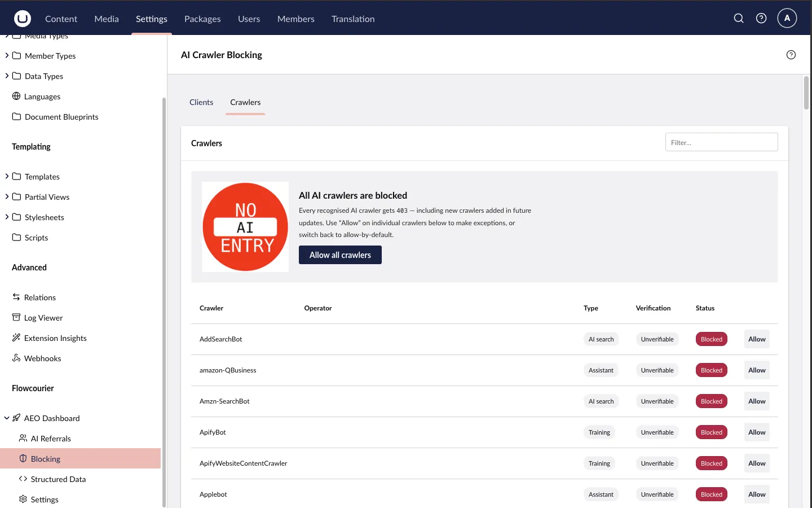Click the Structured Data code icon
The image size is (812, 508).
(23, 479)
